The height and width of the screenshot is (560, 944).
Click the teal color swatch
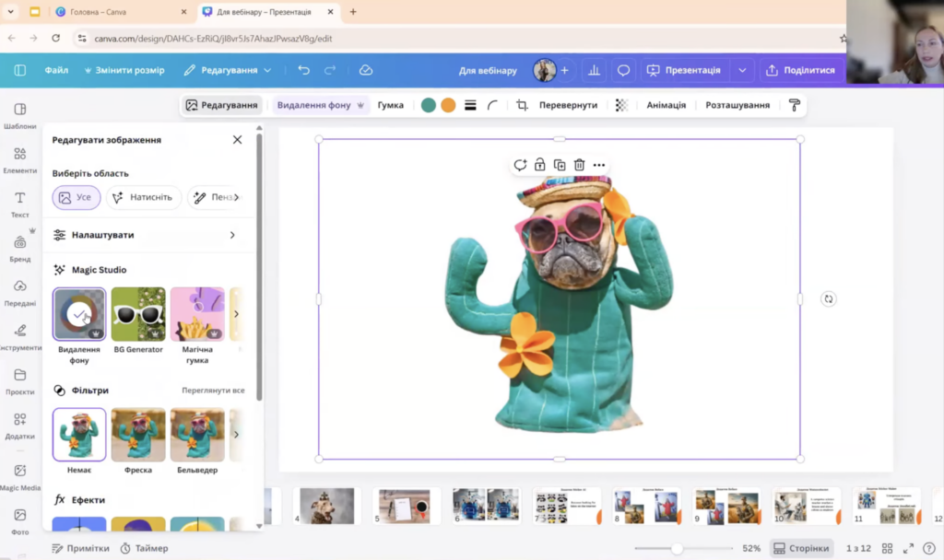click(428, 105)
